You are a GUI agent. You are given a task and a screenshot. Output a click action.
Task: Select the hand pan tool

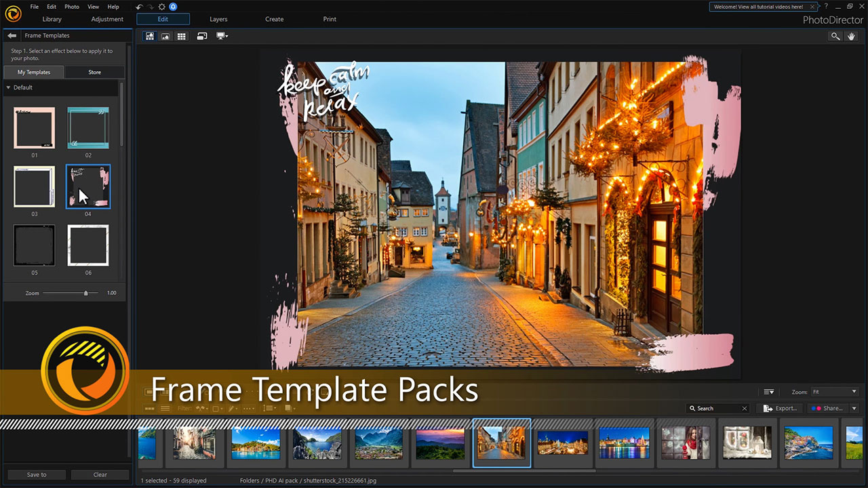tap(852, 36)
